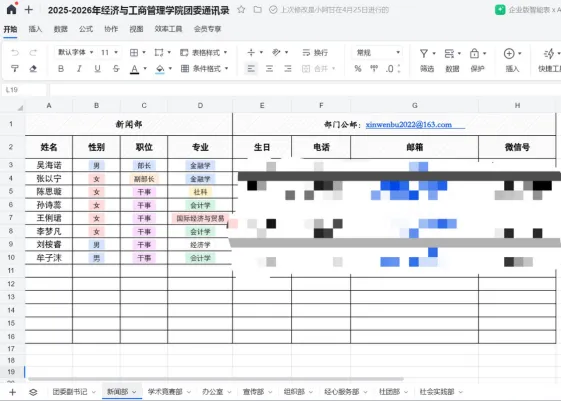Open the 数据 ribbon tab
561x401 pixels.
click(60, 29)
